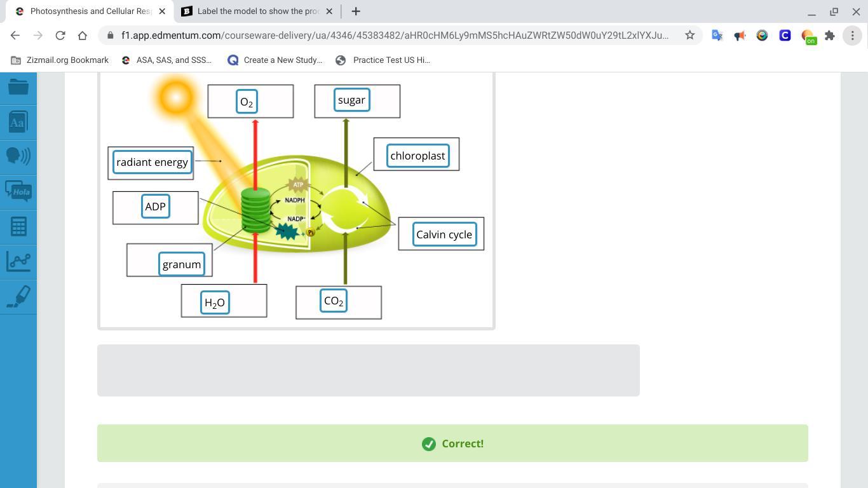
Task: Select the O2 label tile
Action: pyautogui.click(x=247, y=102)
